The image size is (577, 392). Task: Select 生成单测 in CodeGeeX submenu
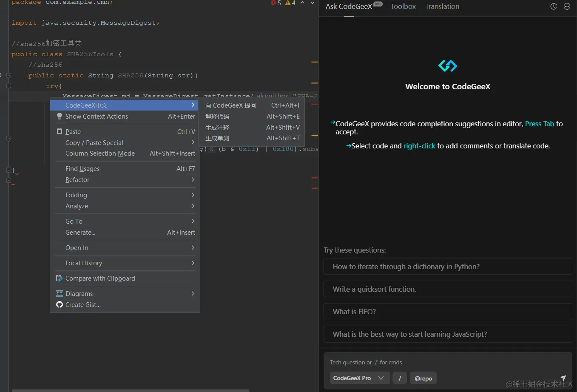(x=252, y=138)
